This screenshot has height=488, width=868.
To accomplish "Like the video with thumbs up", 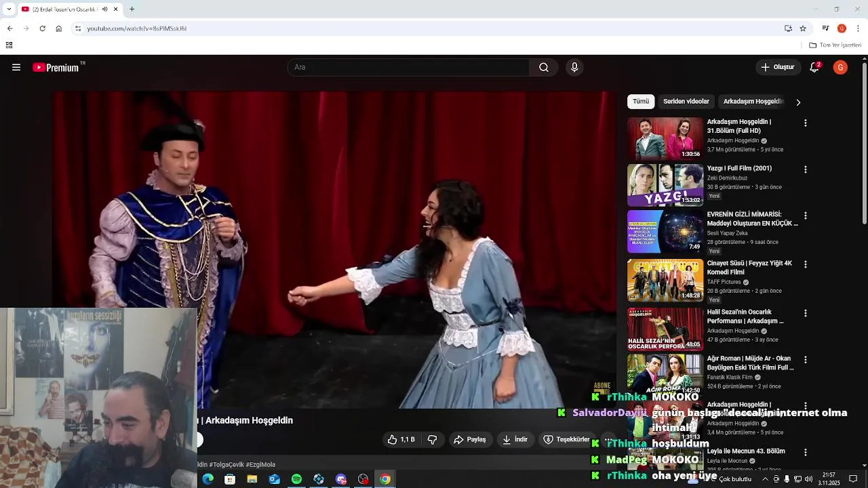I will (x=401, y=439).
